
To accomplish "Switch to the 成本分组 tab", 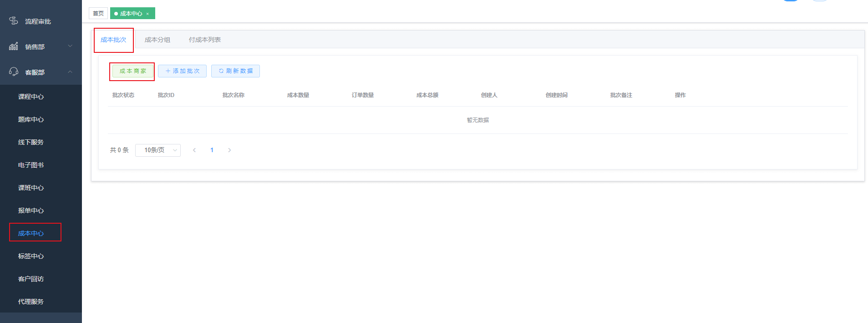I will click(x=157, y=40).
